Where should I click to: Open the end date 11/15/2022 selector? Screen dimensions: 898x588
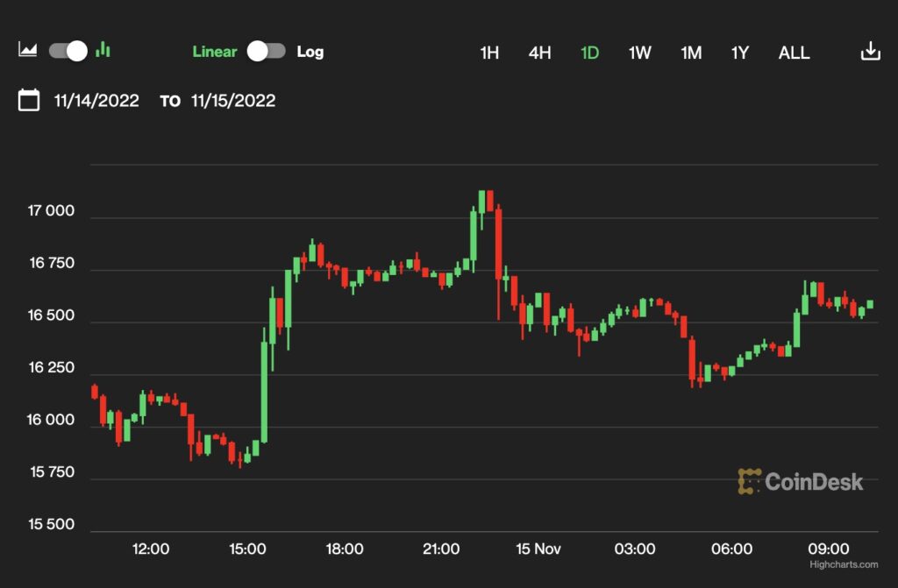pyautogui.click(x=232, y=100)
